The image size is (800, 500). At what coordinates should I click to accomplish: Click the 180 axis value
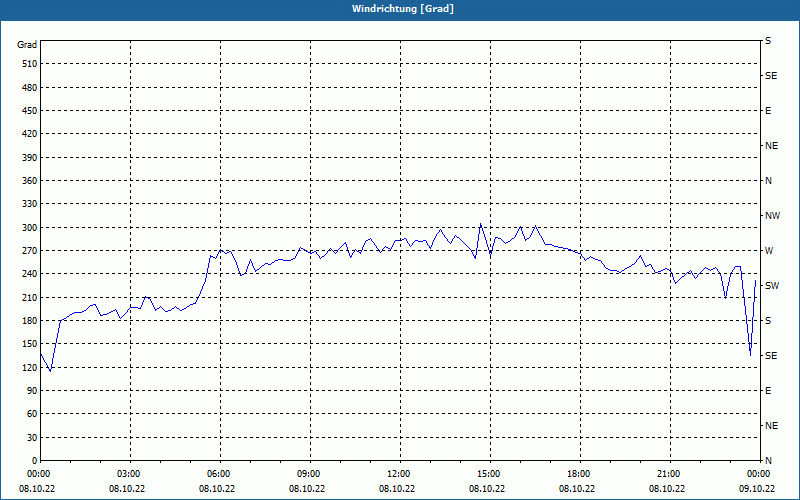(x=30, y=320)
